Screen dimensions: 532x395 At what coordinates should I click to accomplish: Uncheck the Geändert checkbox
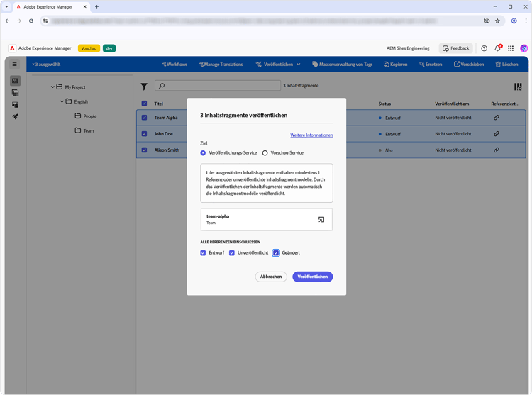tap(276, 253)
